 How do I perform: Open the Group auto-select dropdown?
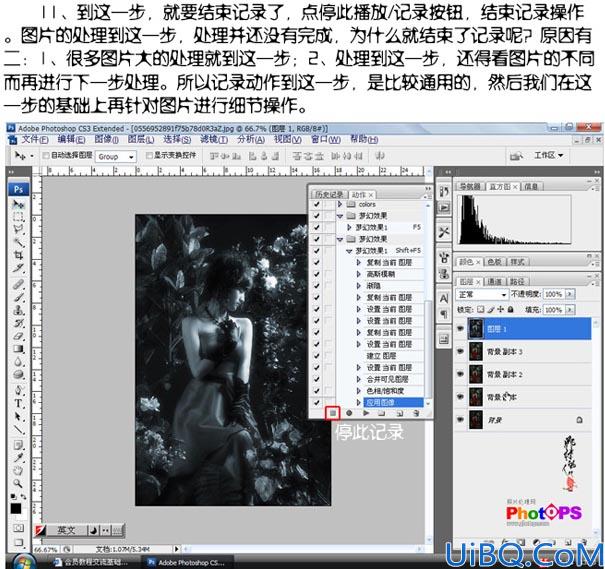pos(116,157)
